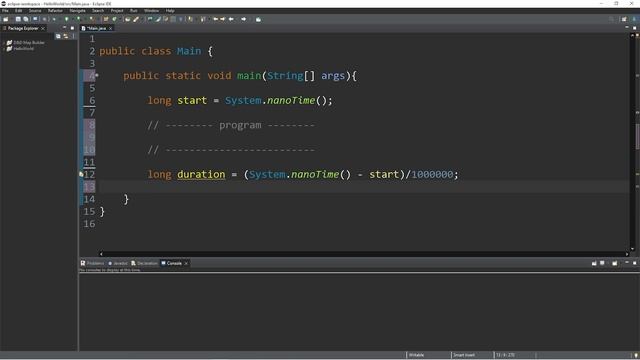
Task: Toggle Link with Editor in Package Explorer
Action: (x=65, y=36)
